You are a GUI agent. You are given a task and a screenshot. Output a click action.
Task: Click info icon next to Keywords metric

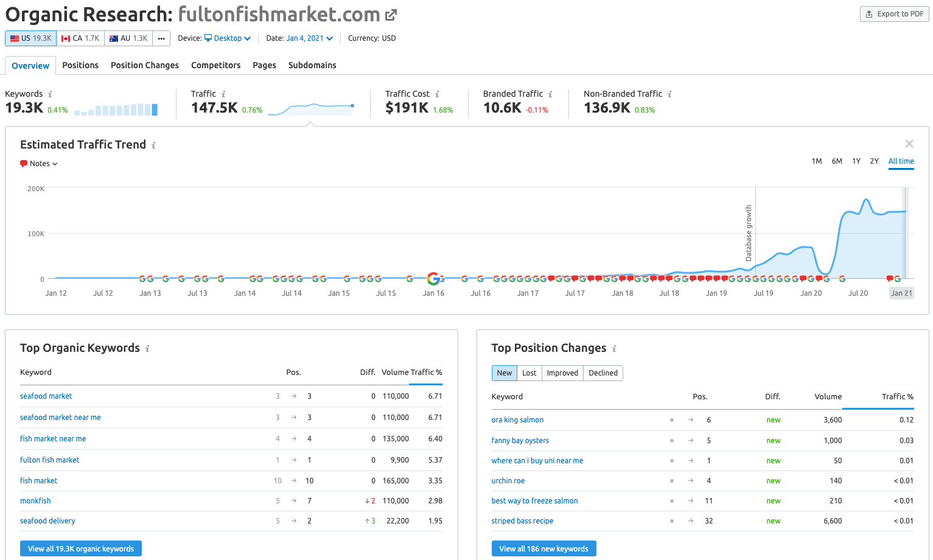pyautogui.click(x=50, y=94)
